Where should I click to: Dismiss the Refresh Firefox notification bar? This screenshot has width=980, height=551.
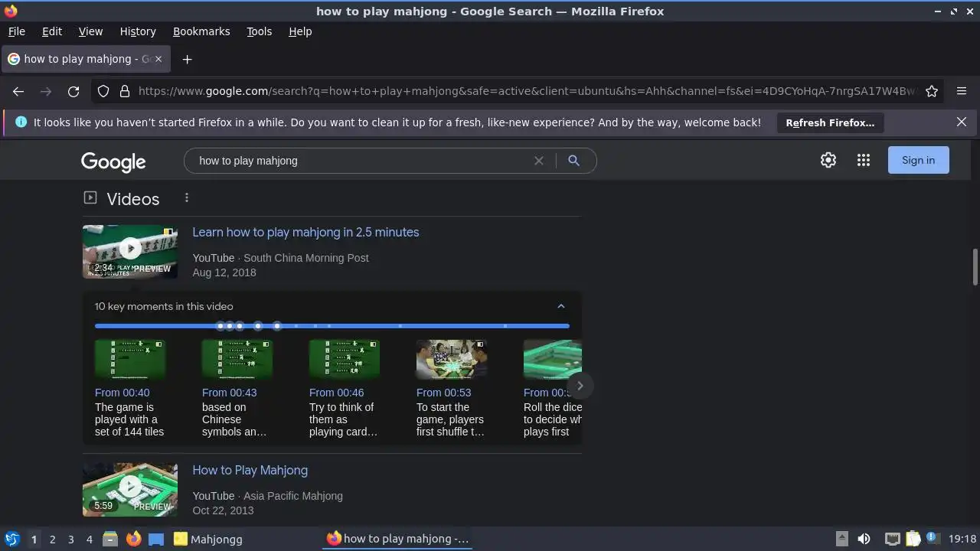(962, 122)
